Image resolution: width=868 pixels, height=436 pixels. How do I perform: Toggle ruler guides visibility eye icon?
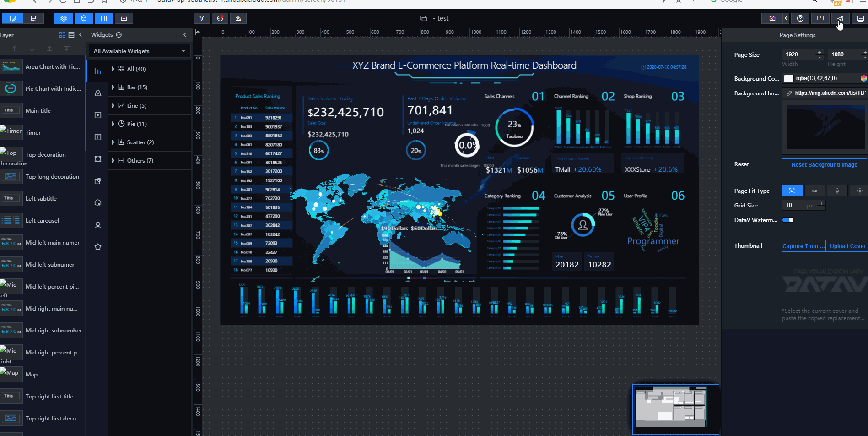[x=198, y=32]
